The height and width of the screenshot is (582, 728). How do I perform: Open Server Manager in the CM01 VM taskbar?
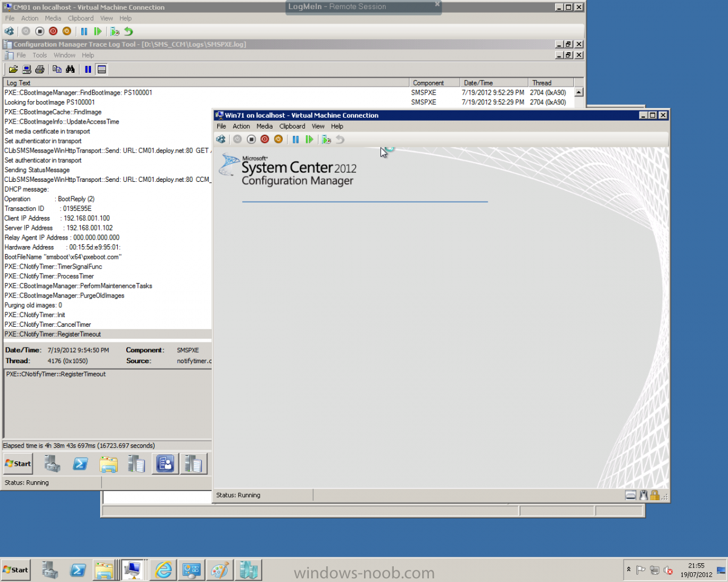(52, 464)
